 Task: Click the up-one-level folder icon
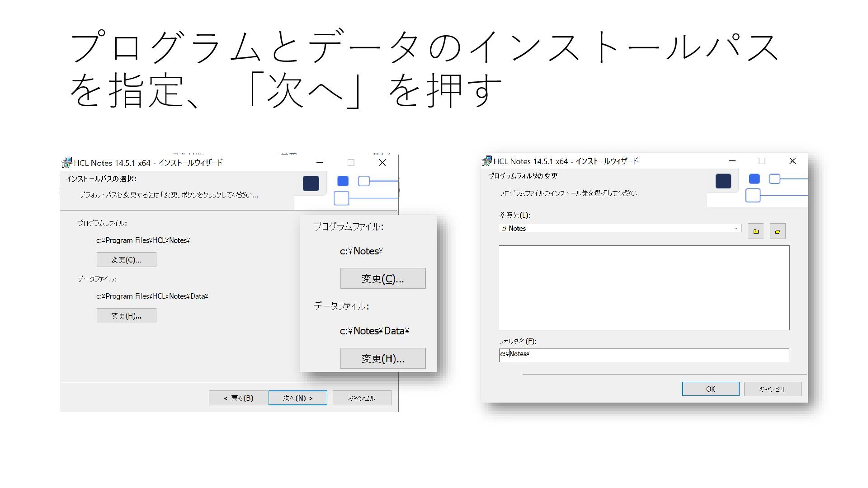(x=755, y=231)
